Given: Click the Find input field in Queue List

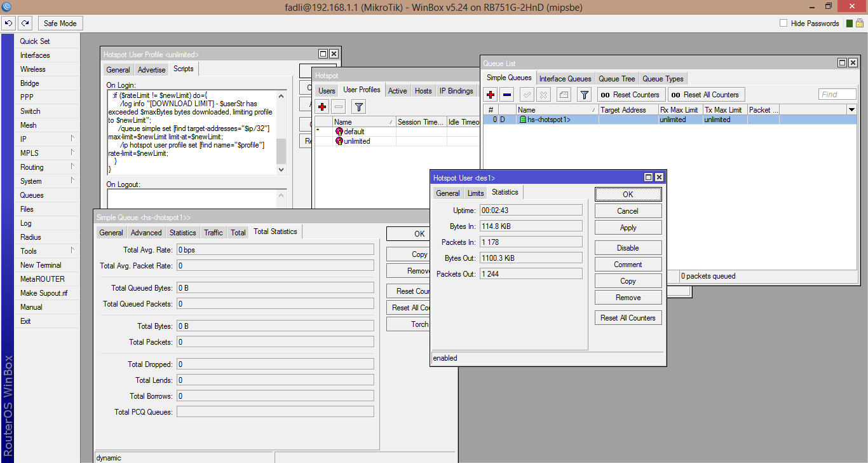Looking at the screenshot, I should click(x=837, y=93).
